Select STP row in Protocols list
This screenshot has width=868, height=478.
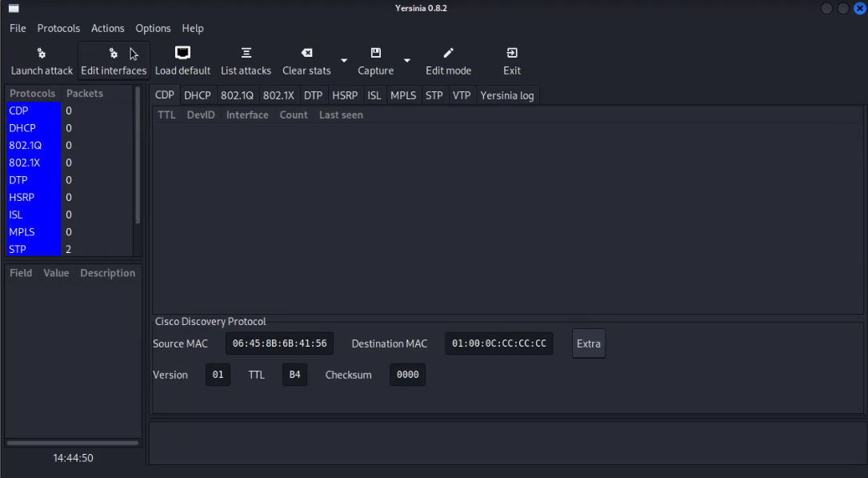pos(69,249)
